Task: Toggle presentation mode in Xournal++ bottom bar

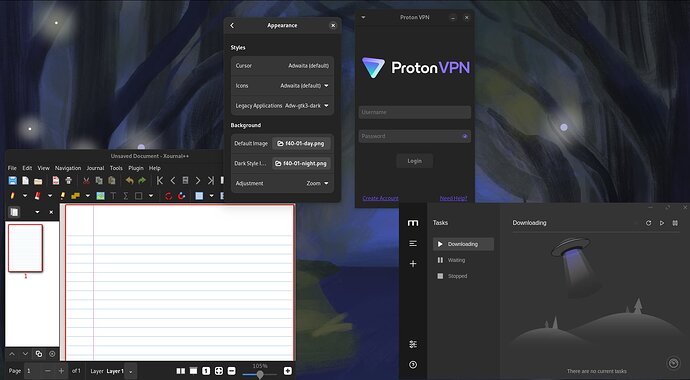Action: 193,371
